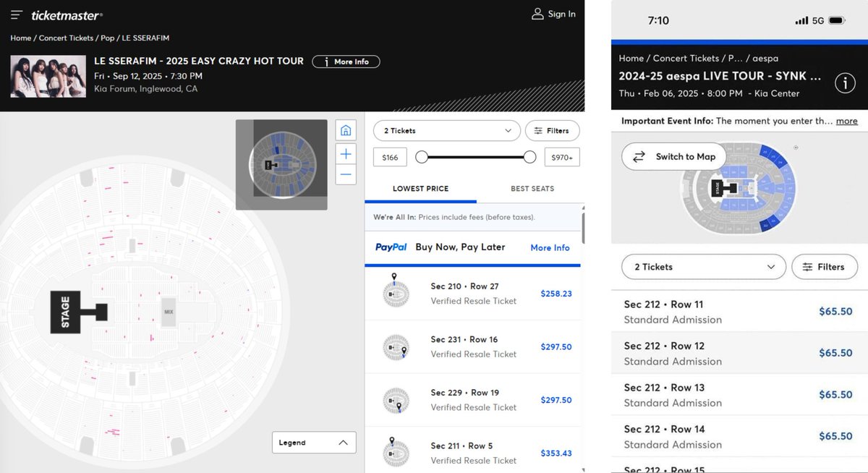The height and width of the screenshot is (473, 868).
Task: Click the PayPal logo
Action: coord(391,247)
